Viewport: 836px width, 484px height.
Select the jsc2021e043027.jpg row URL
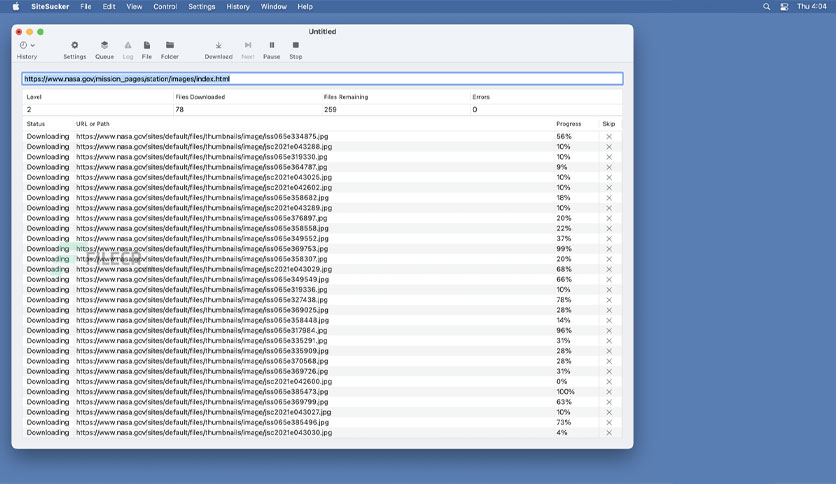point(204,412)
